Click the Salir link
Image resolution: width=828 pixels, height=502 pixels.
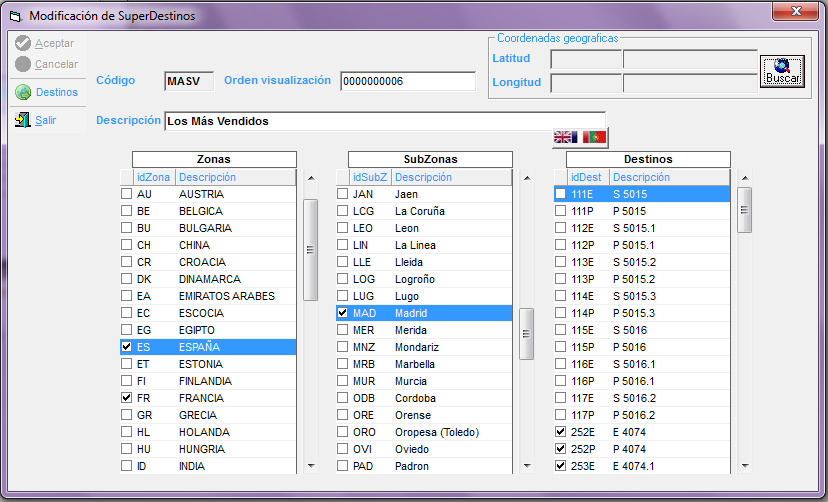point(45,120)
